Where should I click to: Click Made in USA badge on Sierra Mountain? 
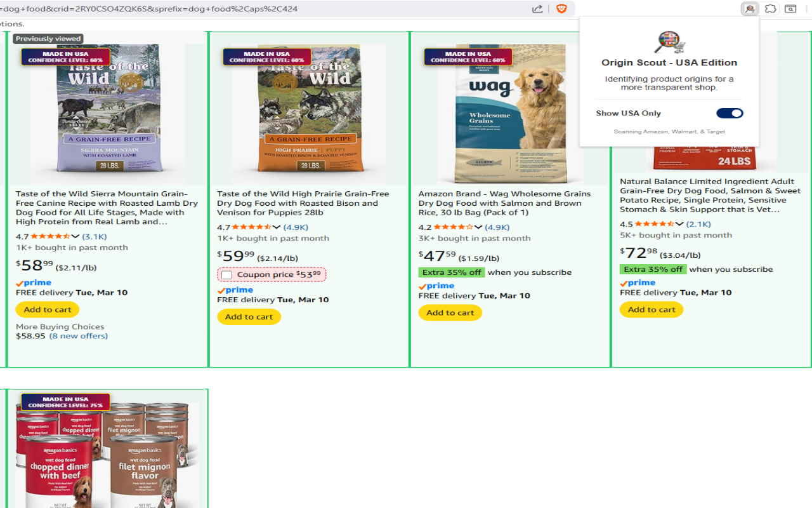tap(65, 57)
